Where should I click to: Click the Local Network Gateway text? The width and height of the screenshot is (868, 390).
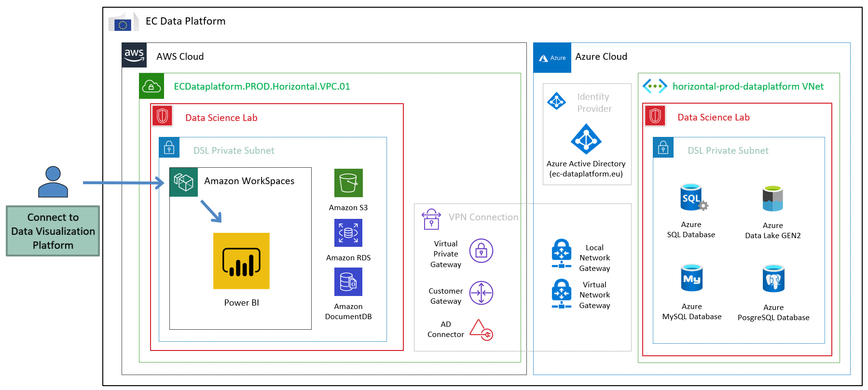(x=594, y=258)
